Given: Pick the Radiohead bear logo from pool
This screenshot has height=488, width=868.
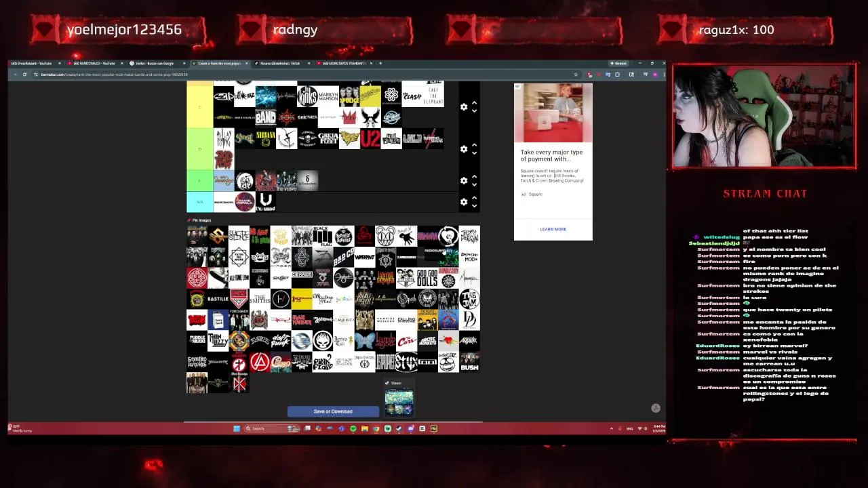Looking at the screenshot, I should click(385, 236).
